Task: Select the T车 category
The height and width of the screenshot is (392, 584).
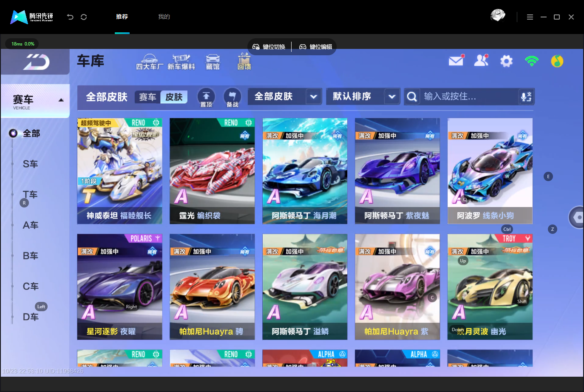Action: (x=30, y=195)
